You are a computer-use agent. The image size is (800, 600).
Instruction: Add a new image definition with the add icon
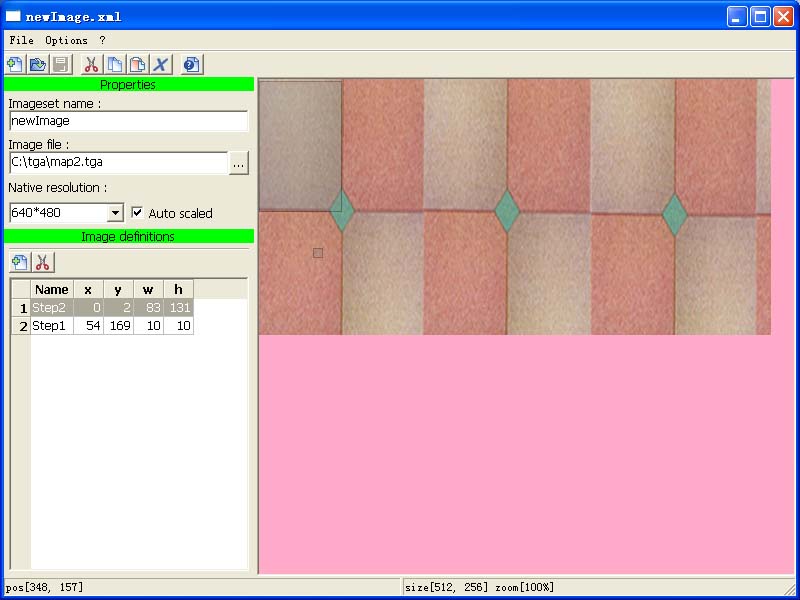tap(19, 263)
